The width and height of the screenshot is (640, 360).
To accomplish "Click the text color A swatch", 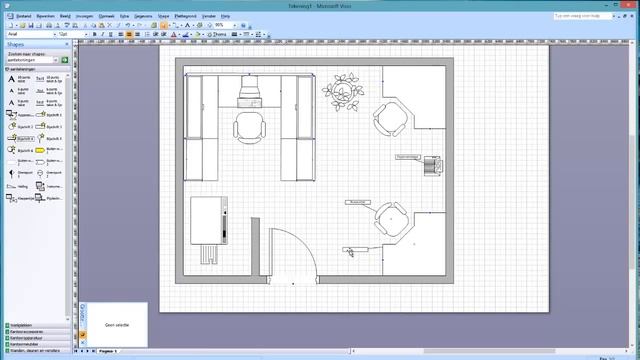I will coord(173,34).
